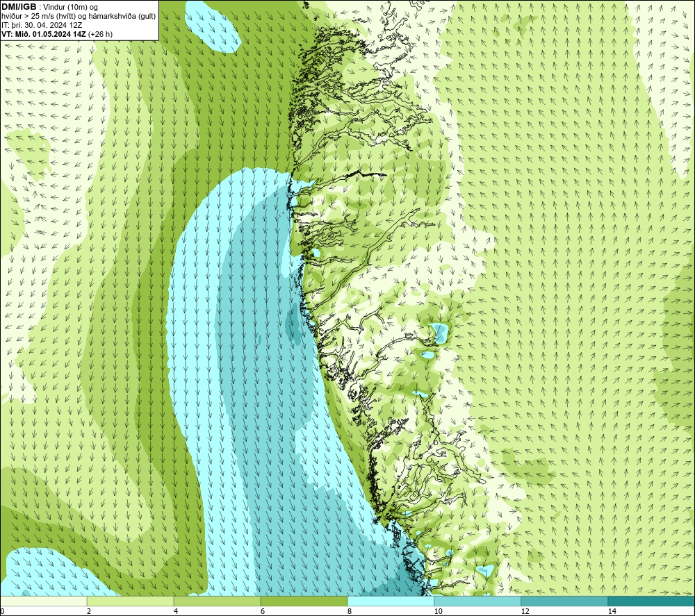This screenshot has width=695, height=616.
Task: Click the legend scale label '4'
Action: tap(176, 611)
